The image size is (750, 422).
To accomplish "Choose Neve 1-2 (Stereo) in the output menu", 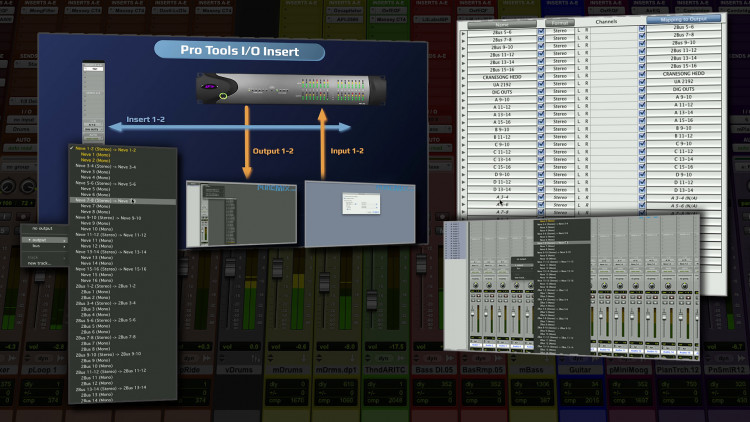I will click(x=106, y=149).
